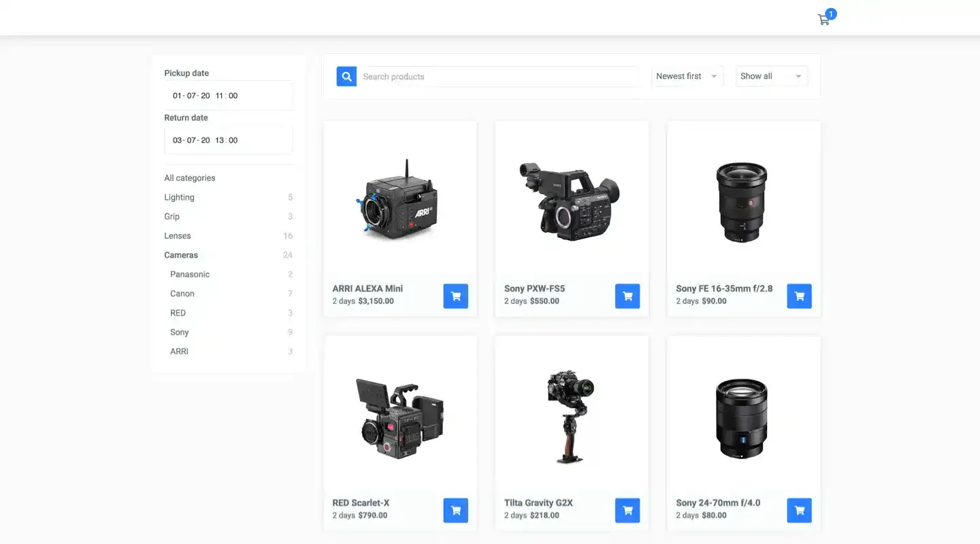Filter products by the Canon brand
The width and height of the screenshot is (980, 544).
182,293
